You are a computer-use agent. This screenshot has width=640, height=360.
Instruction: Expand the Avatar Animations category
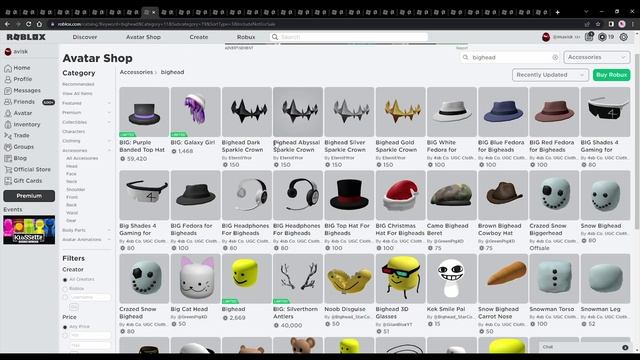[x=109, y=240]
